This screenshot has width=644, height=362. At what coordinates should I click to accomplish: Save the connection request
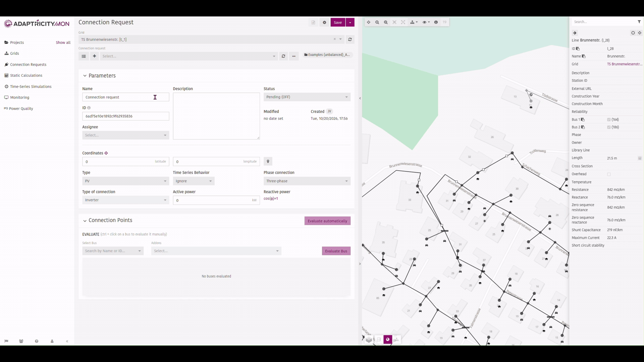click(338, 22)
